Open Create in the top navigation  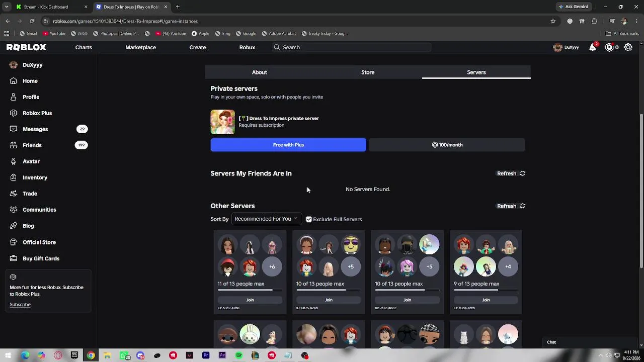(x=198, y=47)
